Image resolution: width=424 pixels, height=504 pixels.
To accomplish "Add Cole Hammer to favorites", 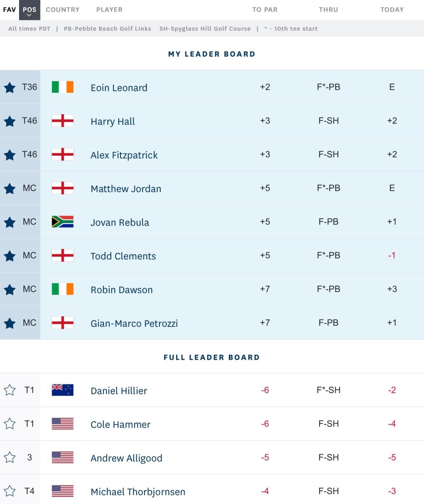I will (10, 424).
